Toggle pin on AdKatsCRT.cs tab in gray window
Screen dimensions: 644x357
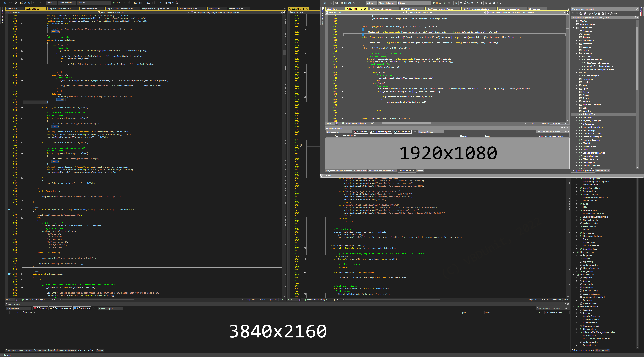click(x=362, y=9)
